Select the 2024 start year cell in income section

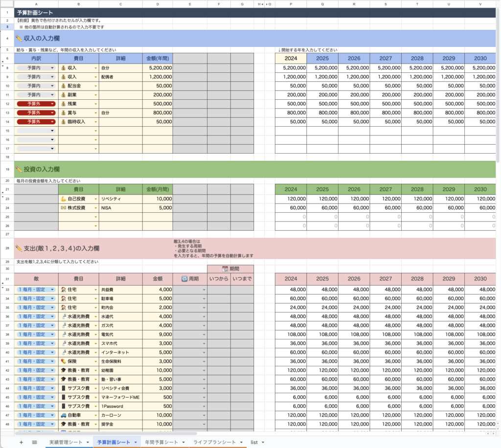click(291, 58)
